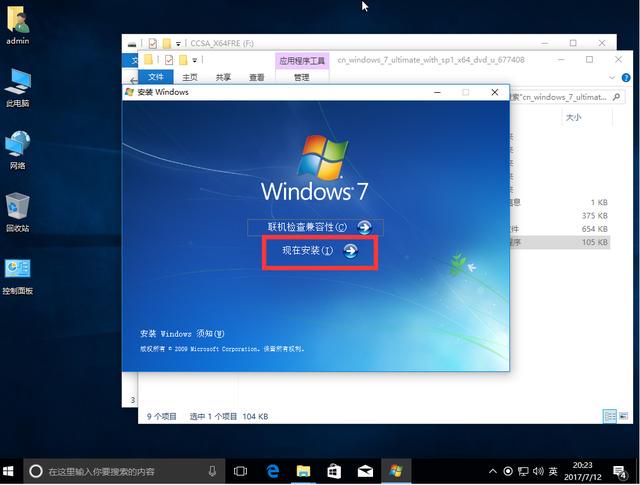The height and width of the screenshot is (485, 640).
Task: Switch Explorer to details view icon
Action: [x=610, y=416]
